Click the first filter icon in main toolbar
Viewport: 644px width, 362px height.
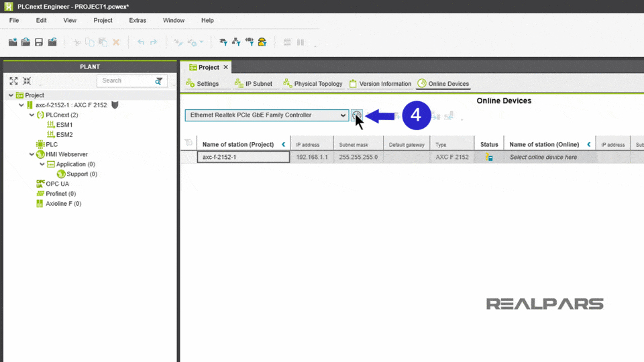click(223, 42)
